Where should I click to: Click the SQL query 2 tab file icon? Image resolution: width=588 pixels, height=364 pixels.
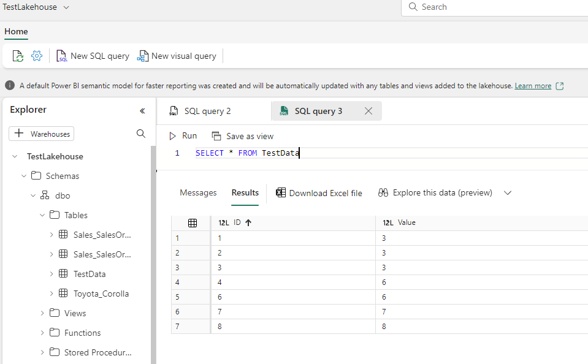click(174, 111)
